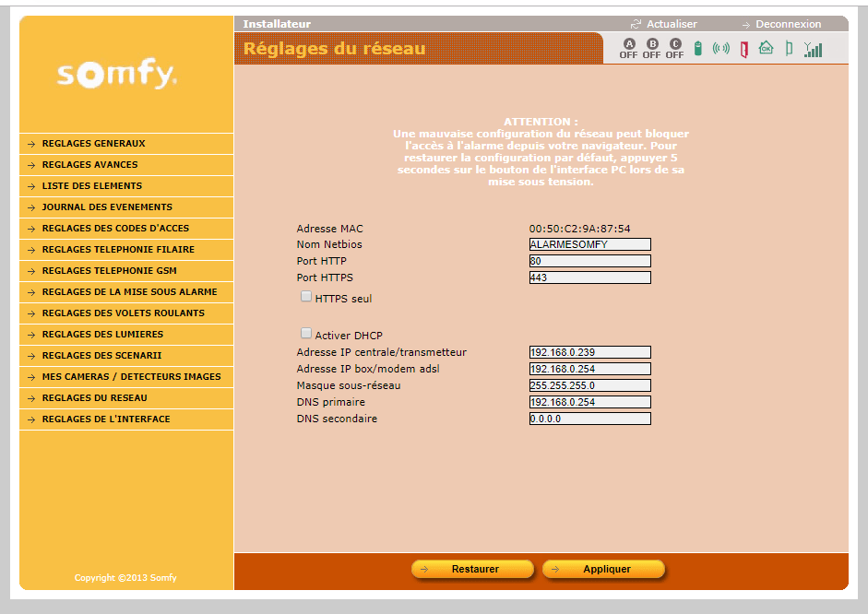Click the Deconnexion link
This screenshot has width=868, height=614.
(x=787, y=24)
